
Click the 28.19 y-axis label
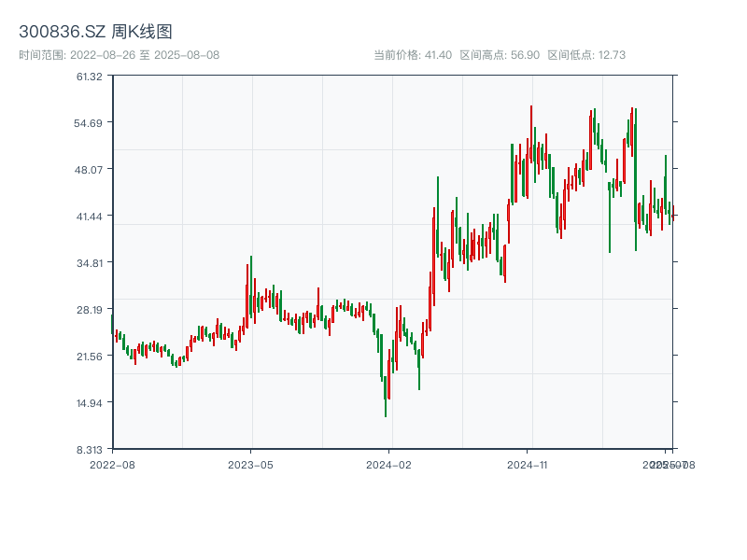point(91,310)
